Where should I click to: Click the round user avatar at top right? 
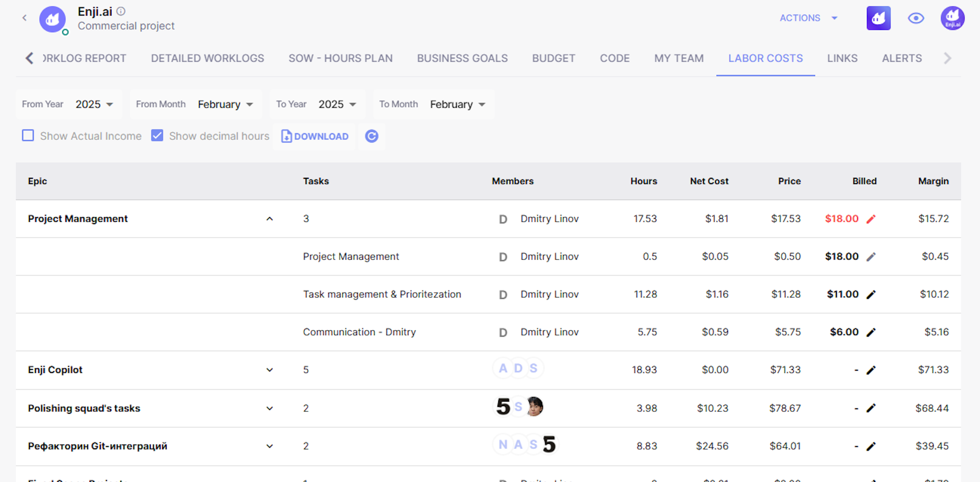pos(952,18)
